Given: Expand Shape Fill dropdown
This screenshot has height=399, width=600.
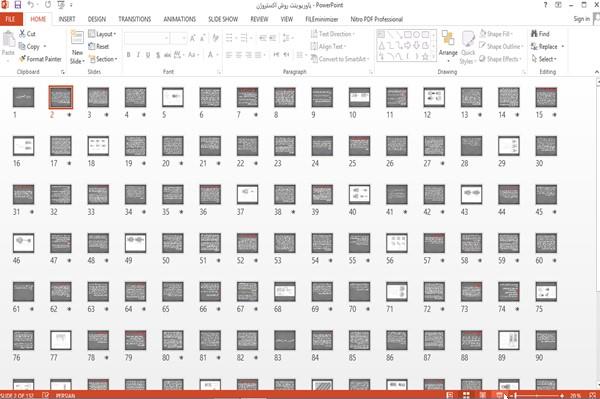Looking at the screenshot, I should pos(496,34).
